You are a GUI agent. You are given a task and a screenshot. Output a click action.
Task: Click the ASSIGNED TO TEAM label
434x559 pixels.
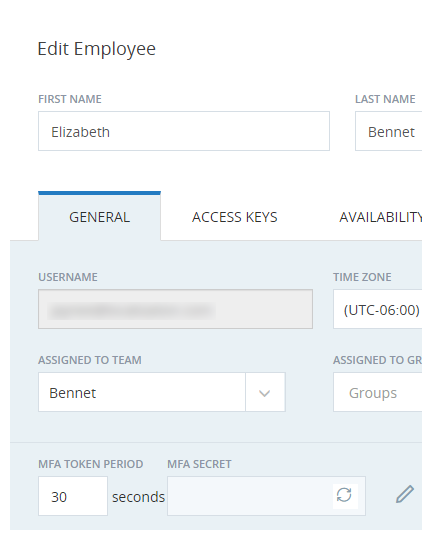90,360
